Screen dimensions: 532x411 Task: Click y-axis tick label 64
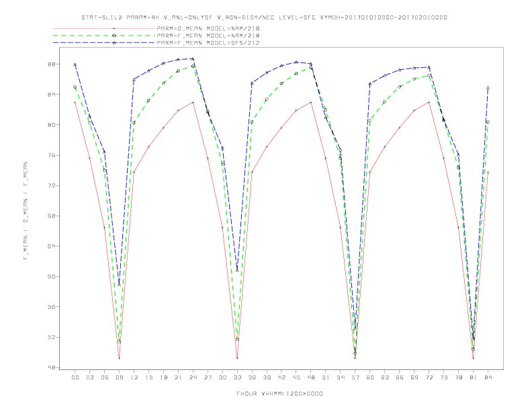coord(52,246)
